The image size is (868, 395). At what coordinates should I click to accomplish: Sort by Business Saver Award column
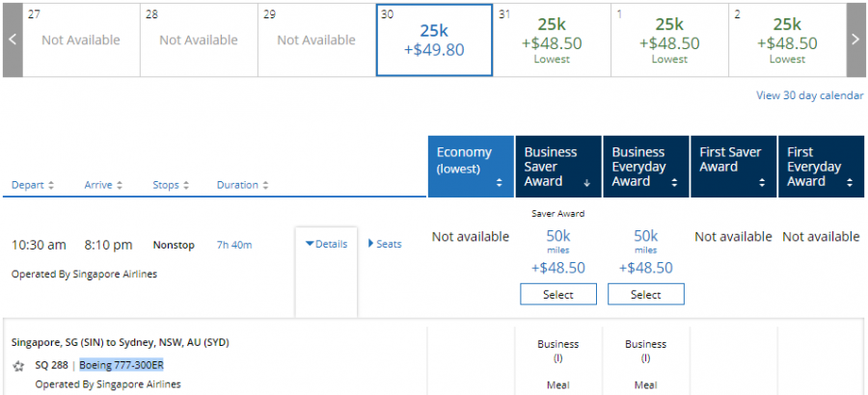tap(557, 167)
